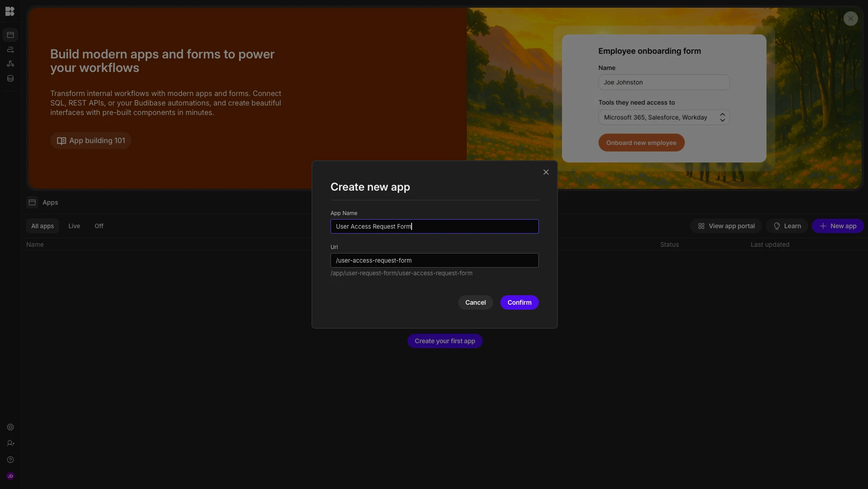Click the Apps panel icon
Viewport: 868px width, 489px height.
coord(32,202)
